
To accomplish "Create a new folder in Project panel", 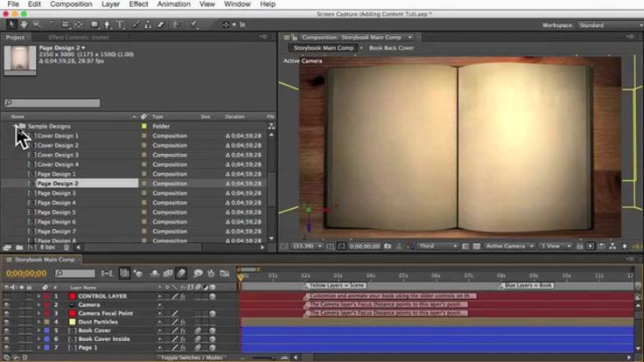I will (19, 247).
